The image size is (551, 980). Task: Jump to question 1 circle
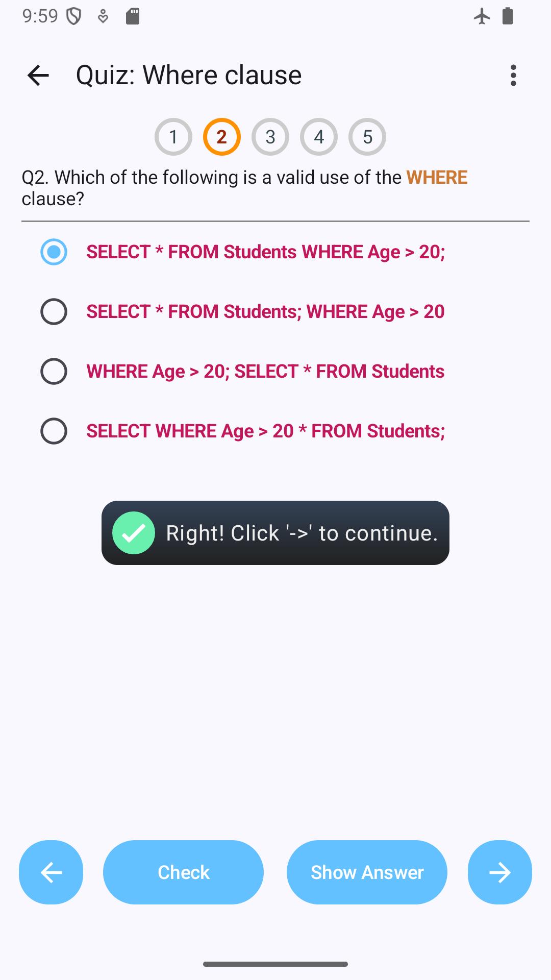(173, 137)
